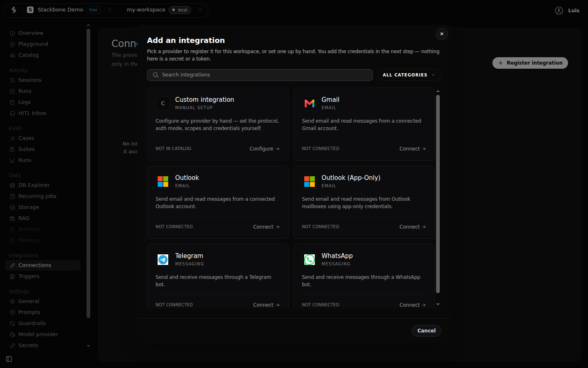
Task: Connect the WhatsApp integration
Action: (412, 305)
